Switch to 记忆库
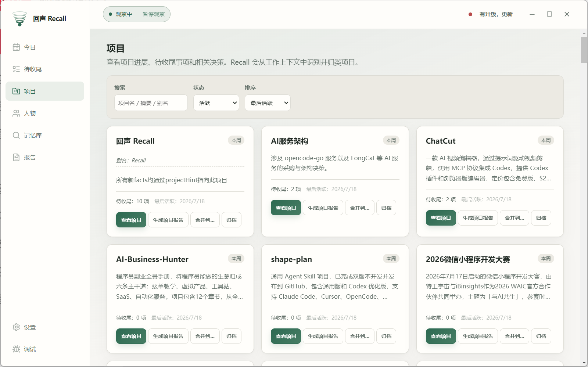The height and width of the screenshot is (367, 588). [x=45, y=135]
